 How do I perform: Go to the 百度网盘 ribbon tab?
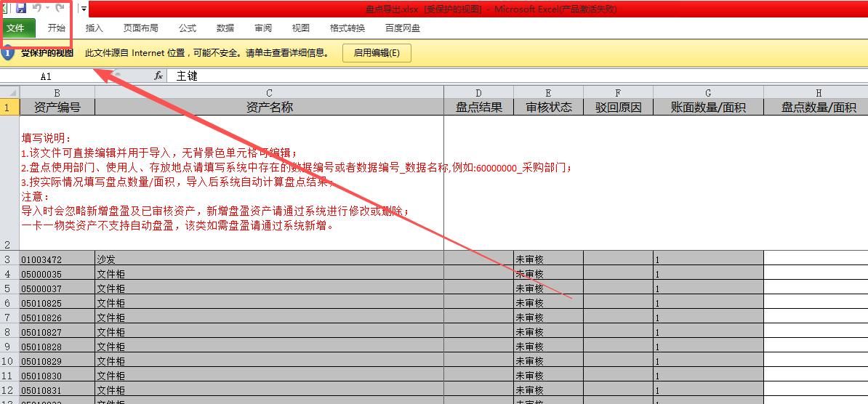click(x=403, y=28)
